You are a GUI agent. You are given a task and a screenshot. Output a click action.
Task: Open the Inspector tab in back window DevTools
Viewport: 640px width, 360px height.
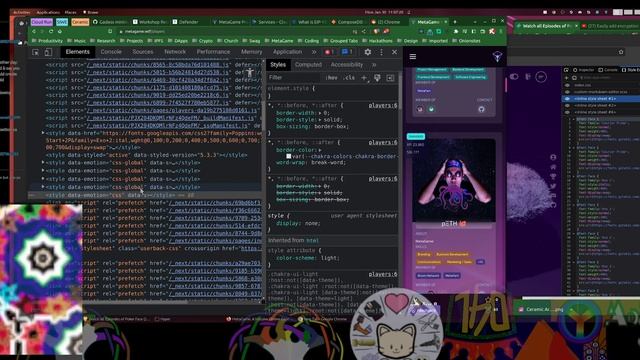coord(583,70)
